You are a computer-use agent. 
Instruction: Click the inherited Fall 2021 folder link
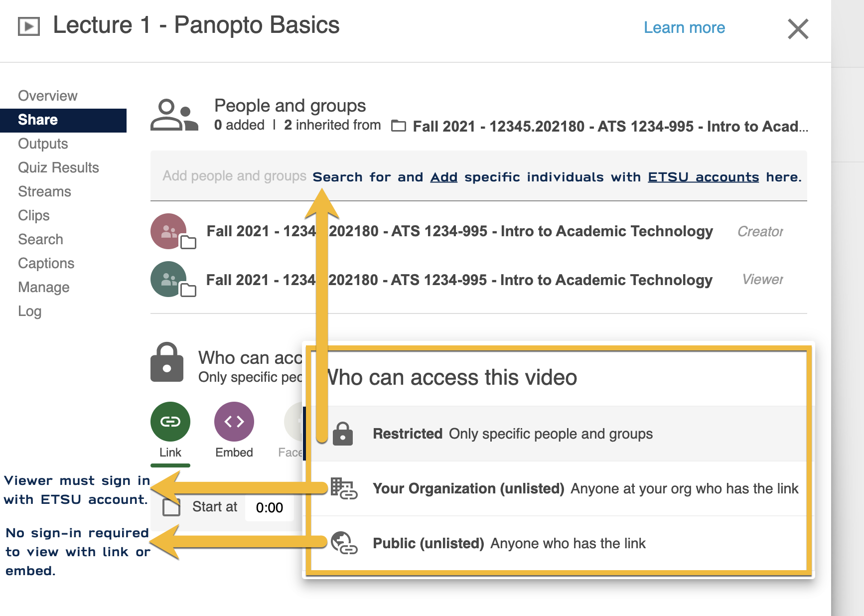609,127
